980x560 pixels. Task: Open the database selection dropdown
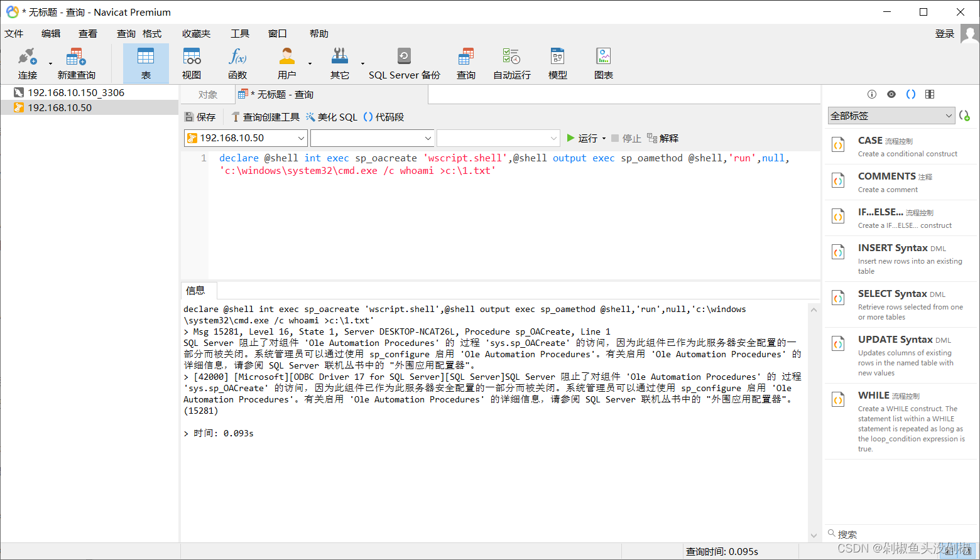(x=373, y=138)
